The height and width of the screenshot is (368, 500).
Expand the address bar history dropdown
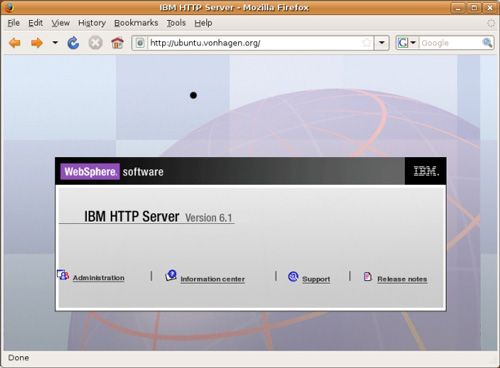(x=382, y=43)
